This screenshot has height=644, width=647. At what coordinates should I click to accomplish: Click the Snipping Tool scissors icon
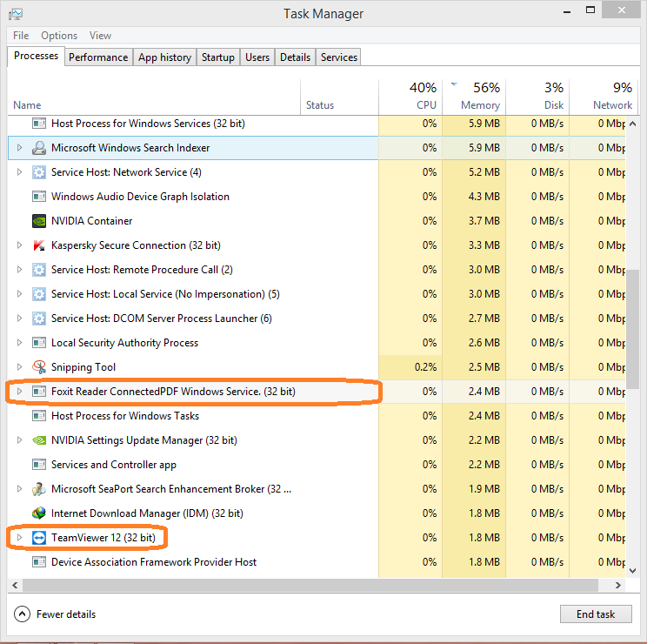point(39,367)
